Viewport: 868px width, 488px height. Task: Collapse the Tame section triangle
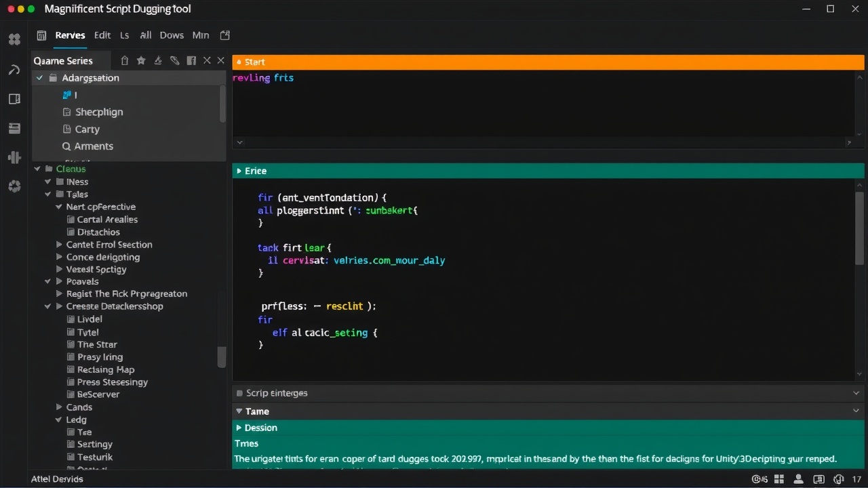tap(239, 411)
